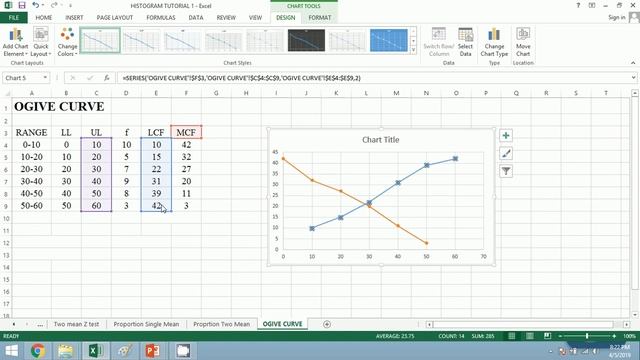Screen dimensions: 640x360
Task: Open the Proportion Single Mean sheet
Action: click(x=146, y=324)
